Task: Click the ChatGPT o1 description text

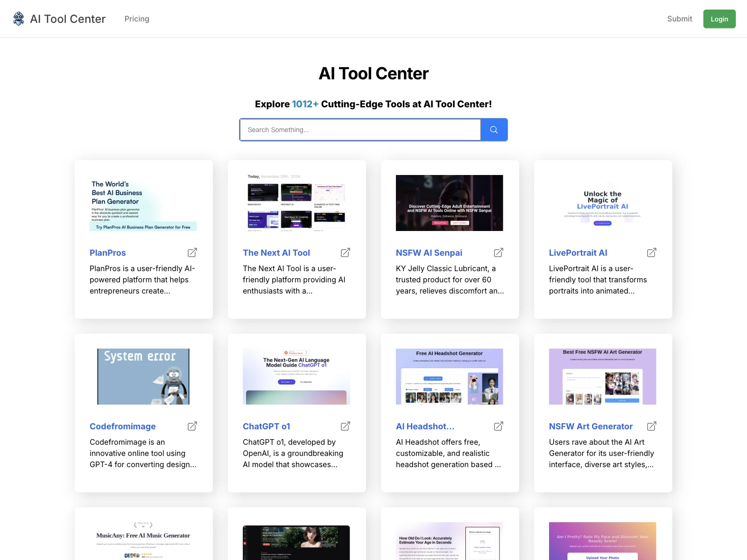Action: click(x=293, y=453)
